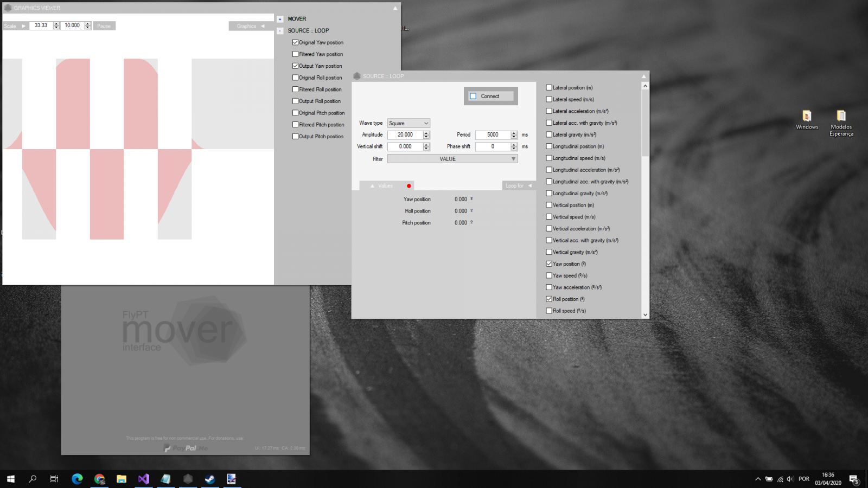Collapse the Graphics Viewer window with arrow
Screen dimensions: 868x488
395,8
